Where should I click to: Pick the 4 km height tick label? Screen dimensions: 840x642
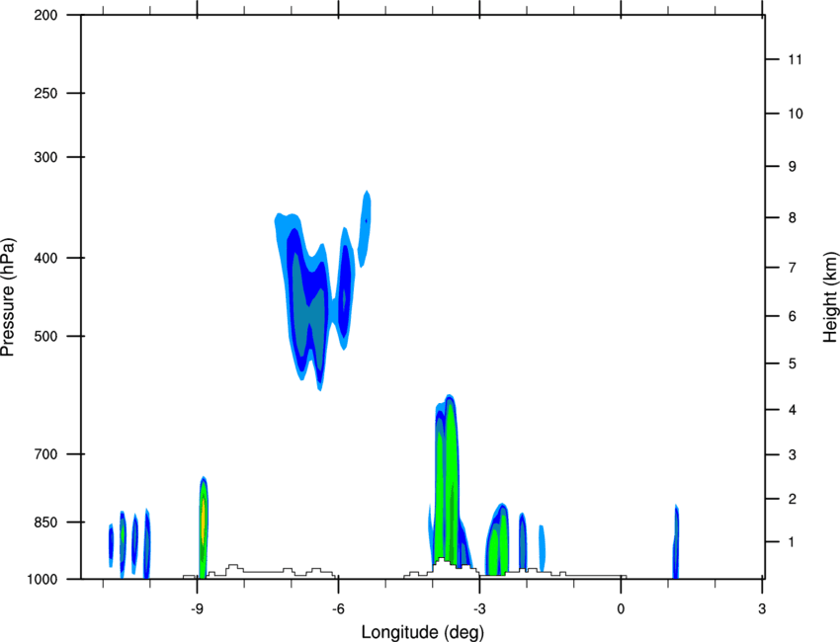pyautogui.click(x=793, y=410)
